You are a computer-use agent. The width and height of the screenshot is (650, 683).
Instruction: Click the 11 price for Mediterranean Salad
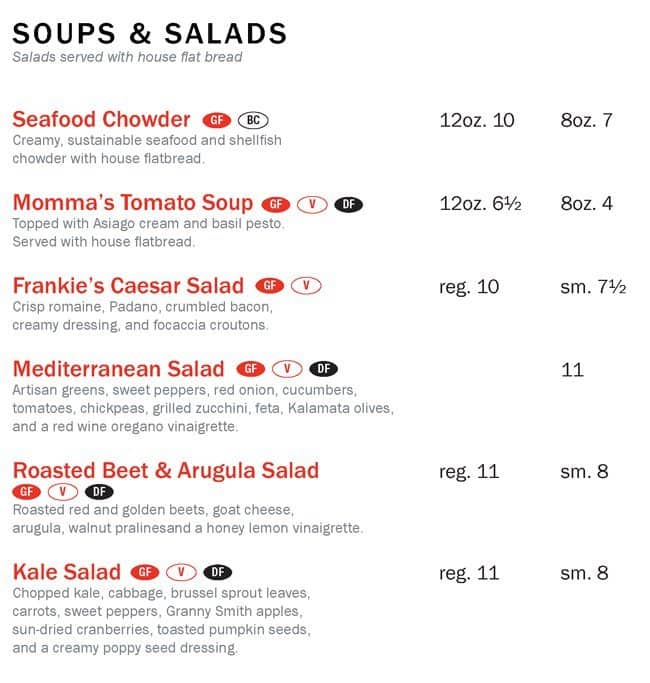click(x=572, y=370)
